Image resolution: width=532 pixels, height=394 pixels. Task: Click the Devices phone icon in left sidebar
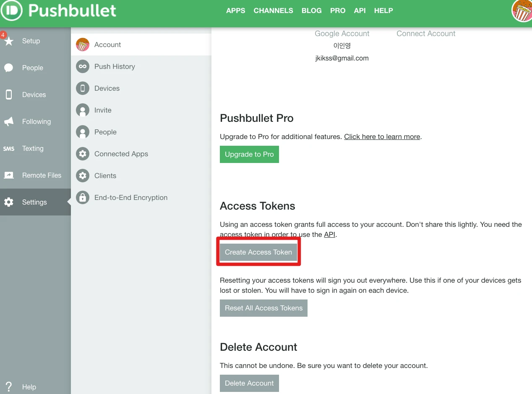click(9, 95)
